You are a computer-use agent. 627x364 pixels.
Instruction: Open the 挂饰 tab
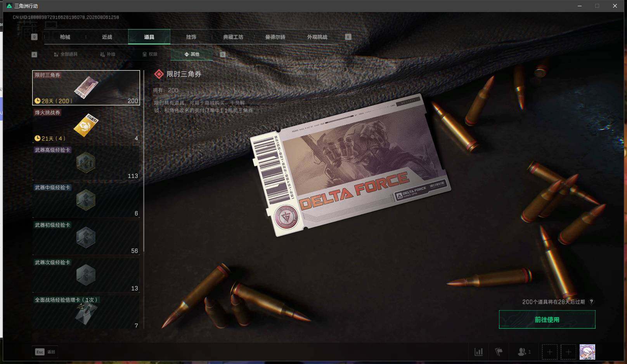(x=191, y=37)
